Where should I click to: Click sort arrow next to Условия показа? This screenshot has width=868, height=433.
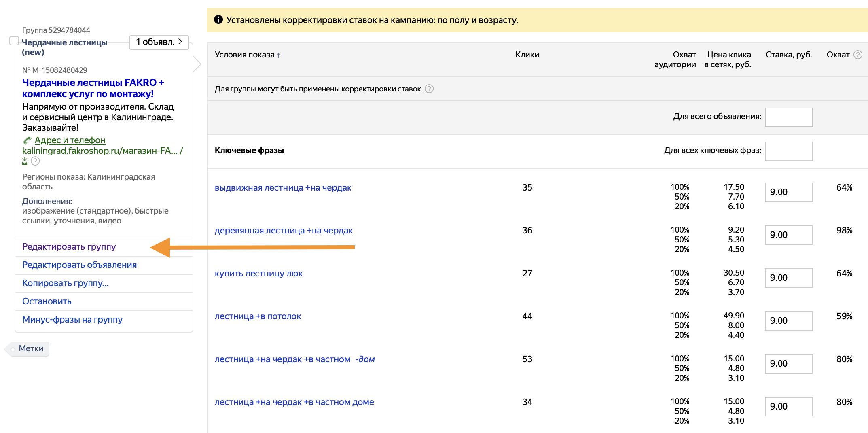(279, 55)
